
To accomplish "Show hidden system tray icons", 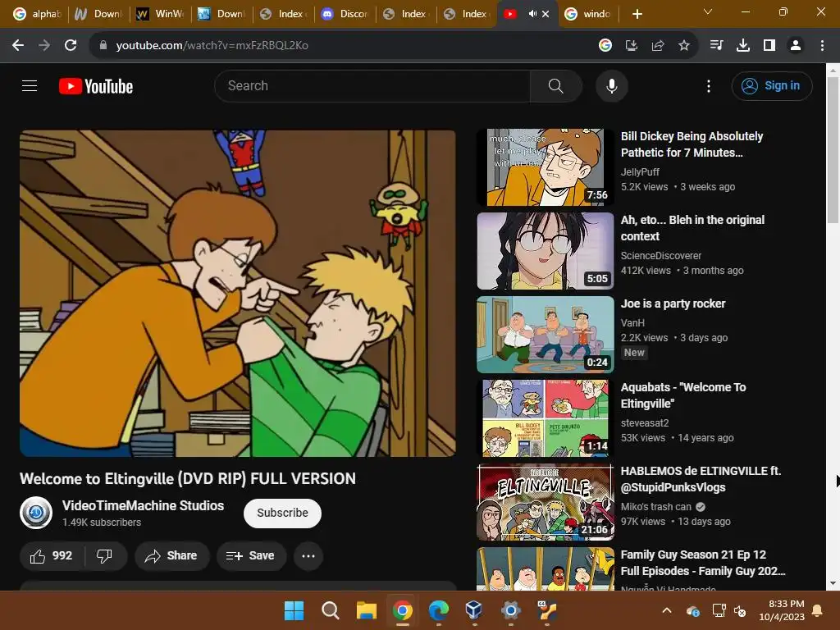I will coord(667,610).
